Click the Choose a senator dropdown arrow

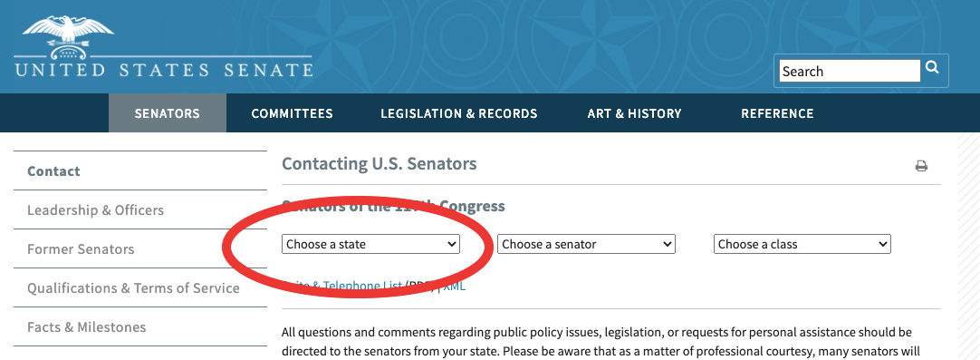[x=668, y=244]
